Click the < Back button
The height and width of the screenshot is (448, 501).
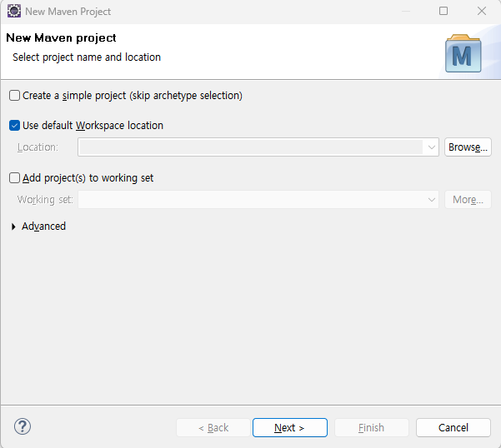213,427
